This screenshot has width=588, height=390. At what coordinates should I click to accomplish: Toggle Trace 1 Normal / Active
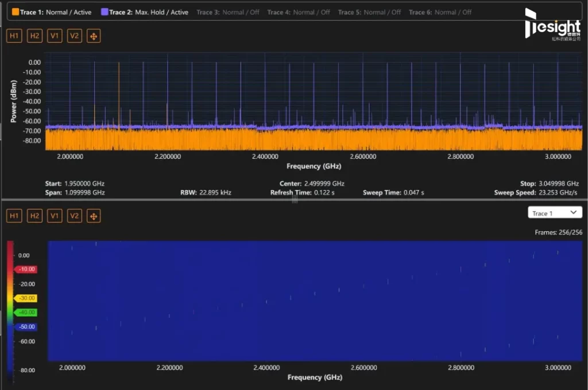tap(52, 12)
